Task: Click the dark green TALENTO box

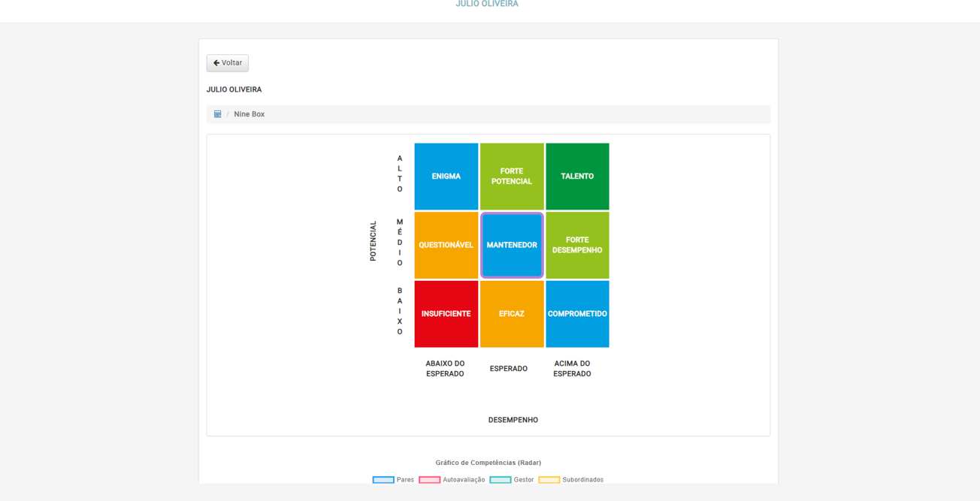Action: pos(577,177)
